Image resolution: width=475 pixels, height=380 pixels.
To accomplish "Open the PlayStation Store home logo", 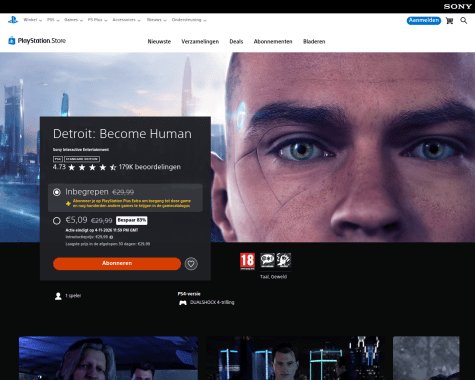I will pyautogui.click(x=37, y=41).
